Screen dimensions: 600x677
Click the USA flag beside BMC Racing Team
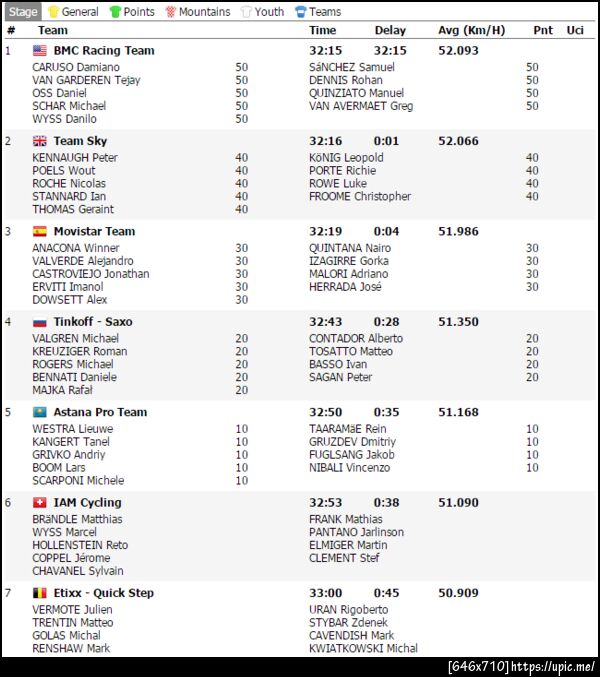[40, 50]
